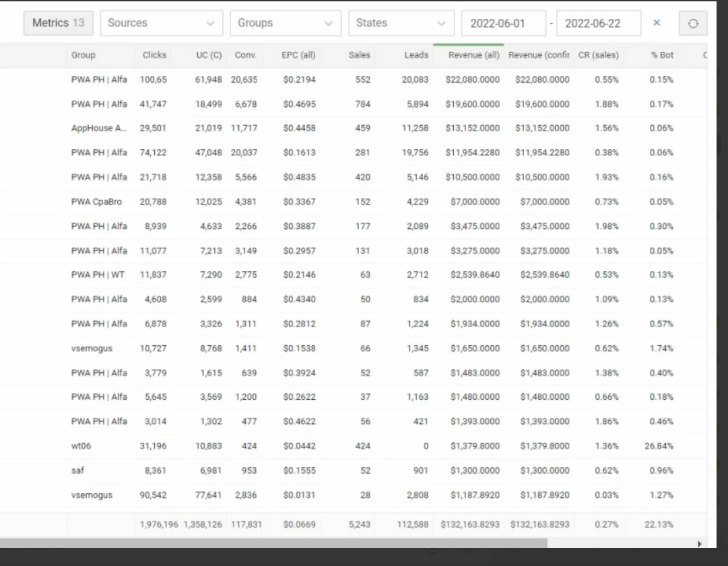Click the 117,831 total conversions value

pos(246,524)
